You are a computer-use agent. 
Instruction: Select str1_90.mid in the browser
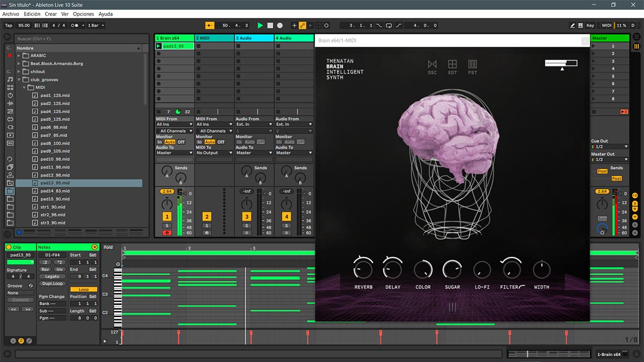[x=79, y=206]
